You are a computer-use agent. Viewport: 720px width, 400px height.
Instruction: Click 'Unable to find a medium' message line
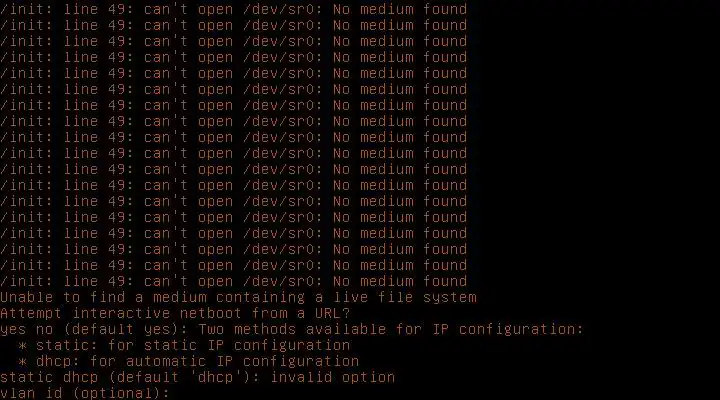[238, 297]
